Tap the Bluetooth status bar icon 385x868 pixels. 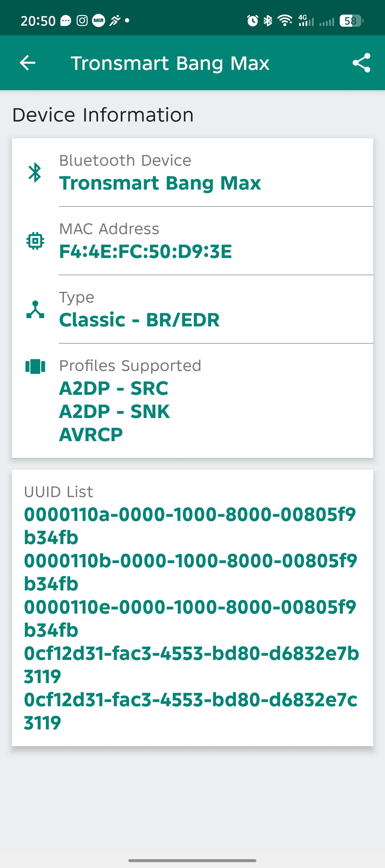[x=268, y=21]
